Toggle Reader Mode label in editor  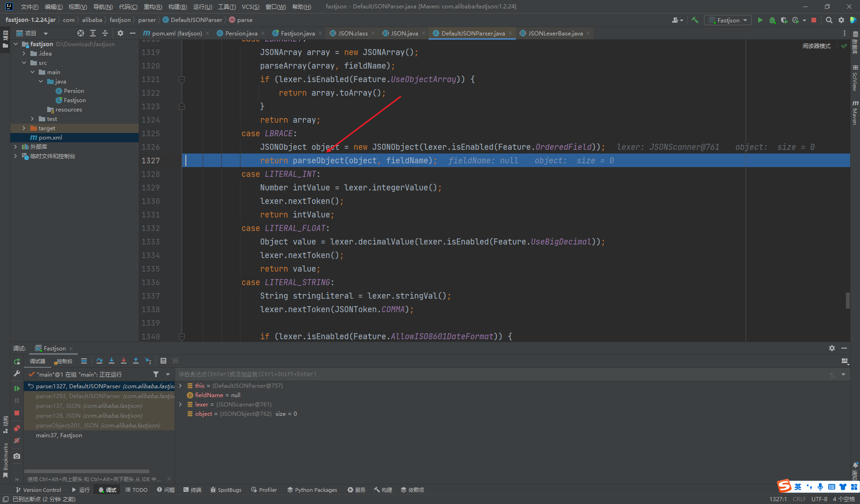coord(816,46)
